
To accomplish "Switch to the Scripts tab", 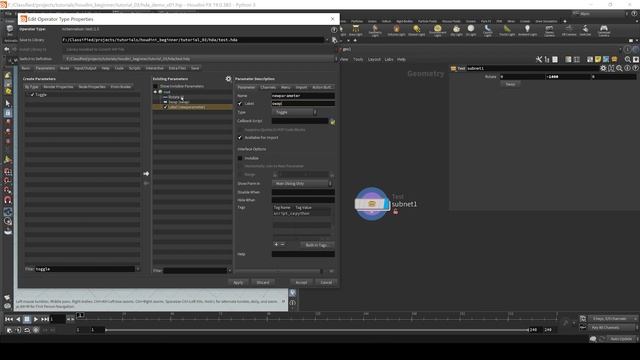I will pos(134,68).
